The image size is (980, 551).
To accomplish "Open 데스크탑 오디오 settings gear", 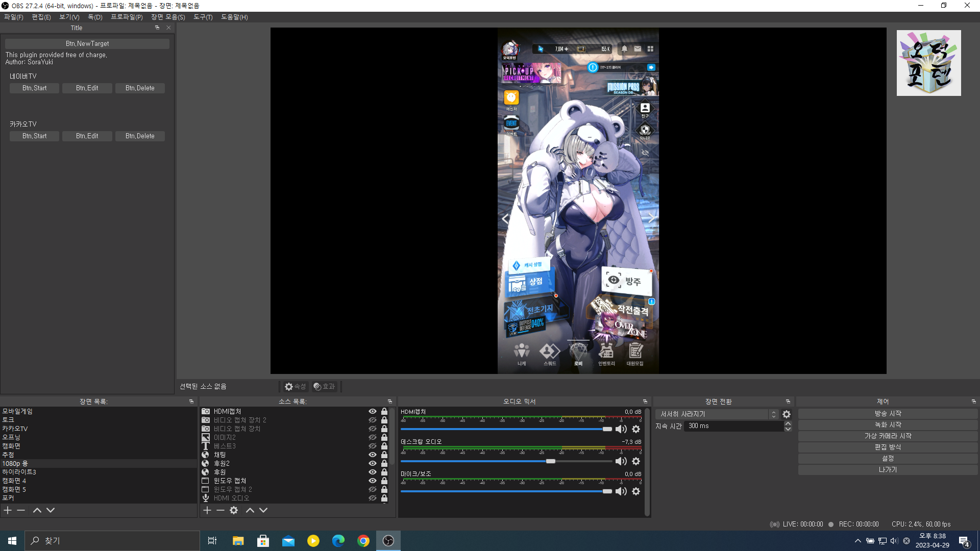I will (x=636, y=461).
